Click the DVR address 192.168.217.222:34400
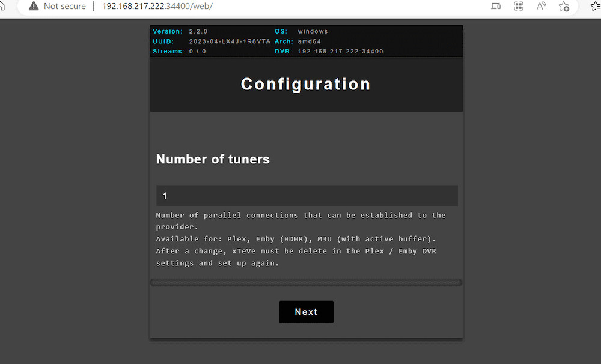Viewport: 601px width, 364px height. pos(340,51)
